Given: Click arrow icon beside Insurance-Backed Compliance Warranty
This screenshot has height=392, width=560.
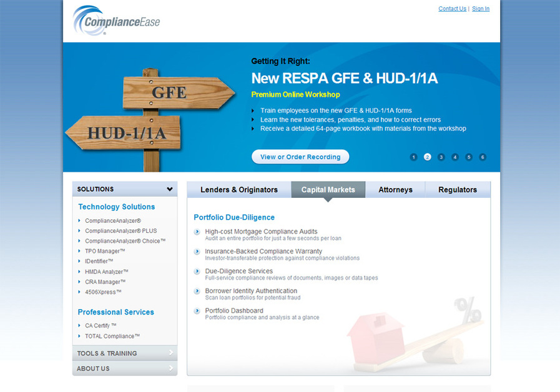Looking at the screenshot, I should [x=197, y=252].
